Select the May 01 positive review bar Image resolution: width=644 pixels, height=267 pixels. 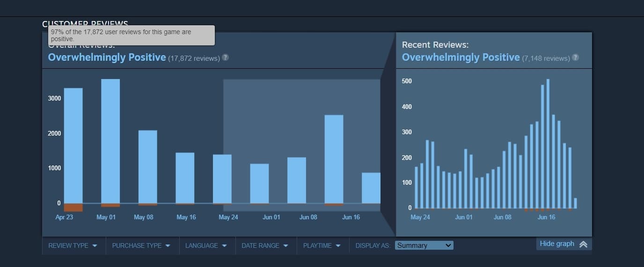(x=110, y=141)
